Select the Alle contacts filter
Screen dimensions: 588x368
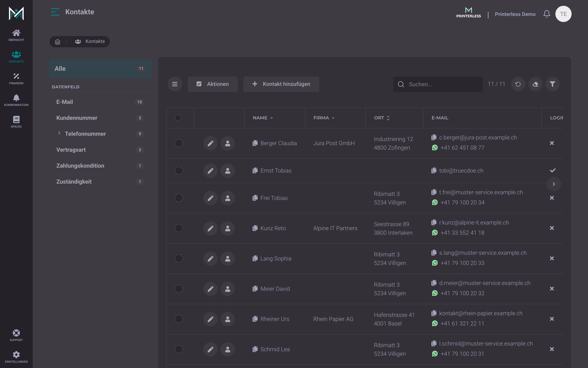click(100, 69)
